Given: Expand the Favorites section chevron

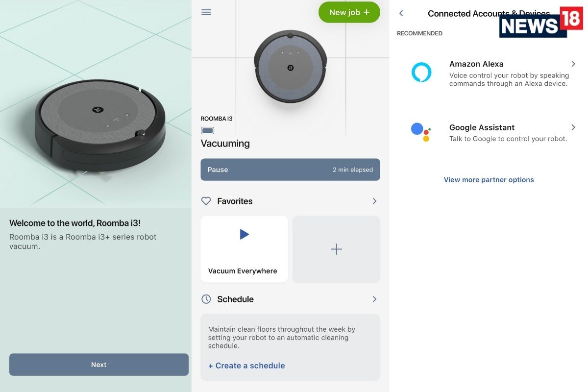Looking at the screenshot, I should pyautogui.click(x=374, y=201).
